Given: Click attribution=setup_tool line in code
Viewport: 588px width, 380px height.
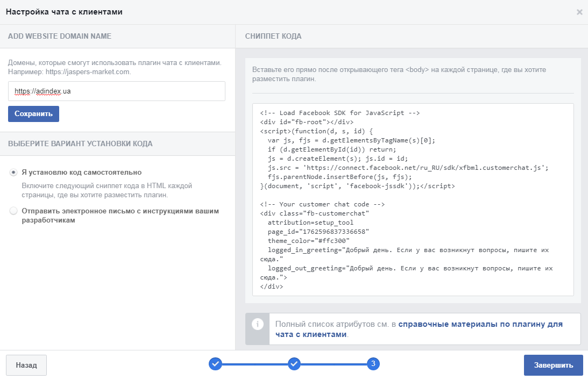Looking at the screenshot, I should [310, 223].
